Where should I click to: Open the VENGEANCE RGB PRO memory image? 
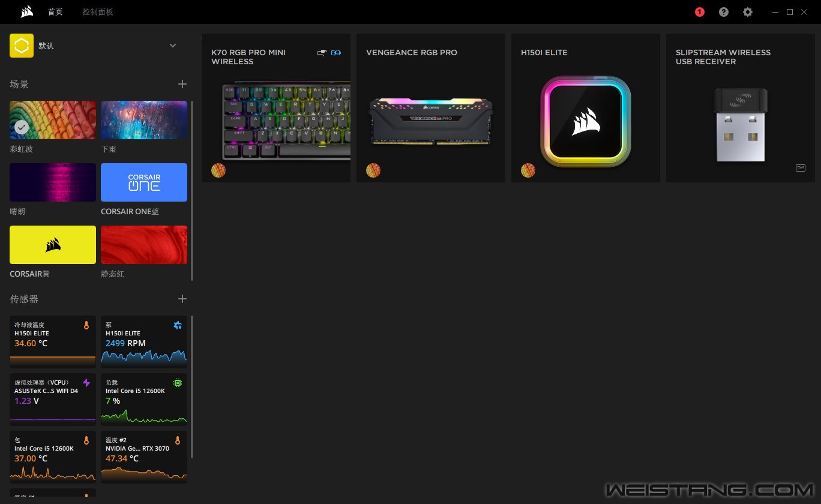(431, 122)
